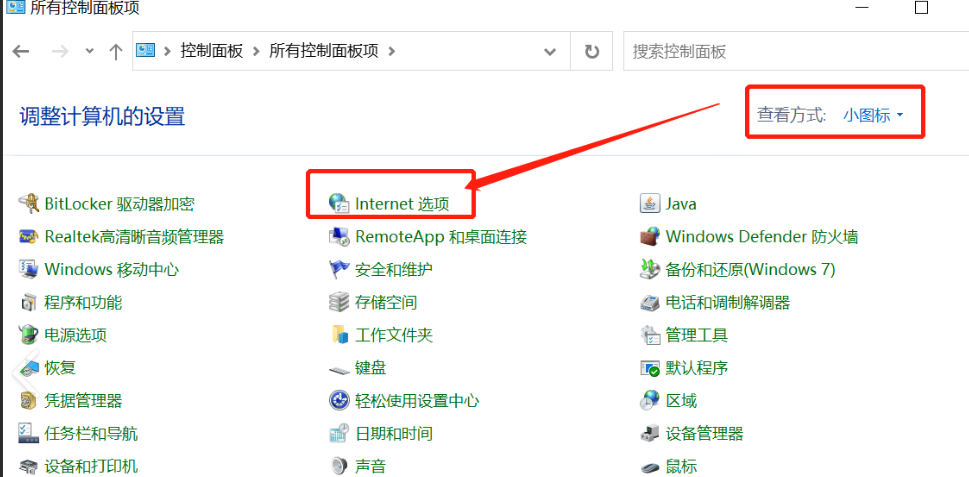This screenshot has width=969, height=477.
Task: Click the 所有控制面板项 breadcrumb segment
Action: coord(323,51)
